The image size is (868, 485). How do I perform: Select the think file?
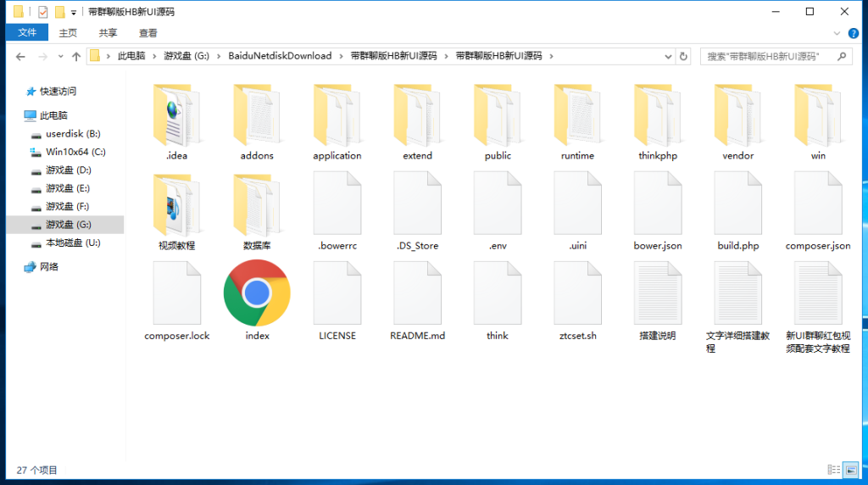pos(498,302)
